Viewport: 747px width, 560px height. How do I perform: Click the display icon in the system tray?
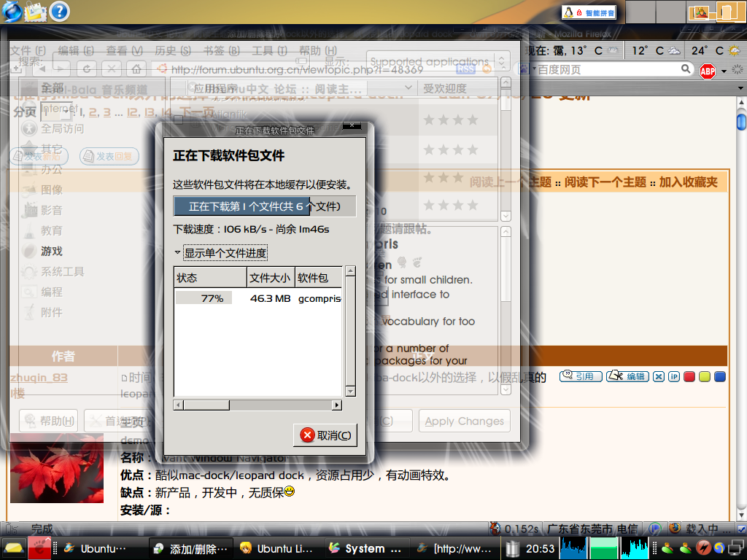(x=736, y=548)
